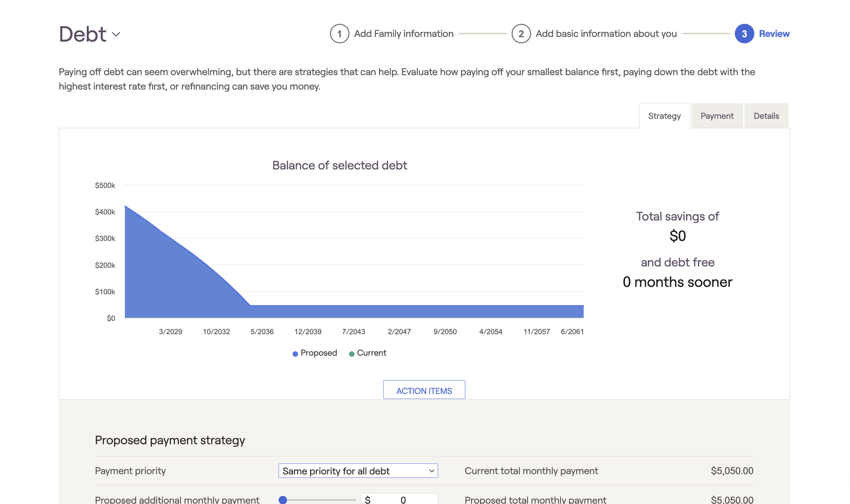
Task: Click the Debt page title text
Action: pos(83,34)
